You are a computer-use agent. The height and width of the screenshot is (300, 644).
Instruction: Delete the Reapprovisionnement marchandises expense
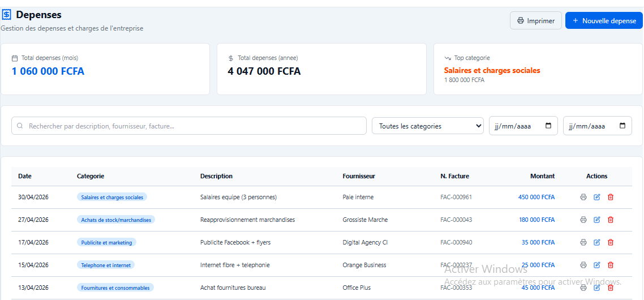tap(611, 220)
